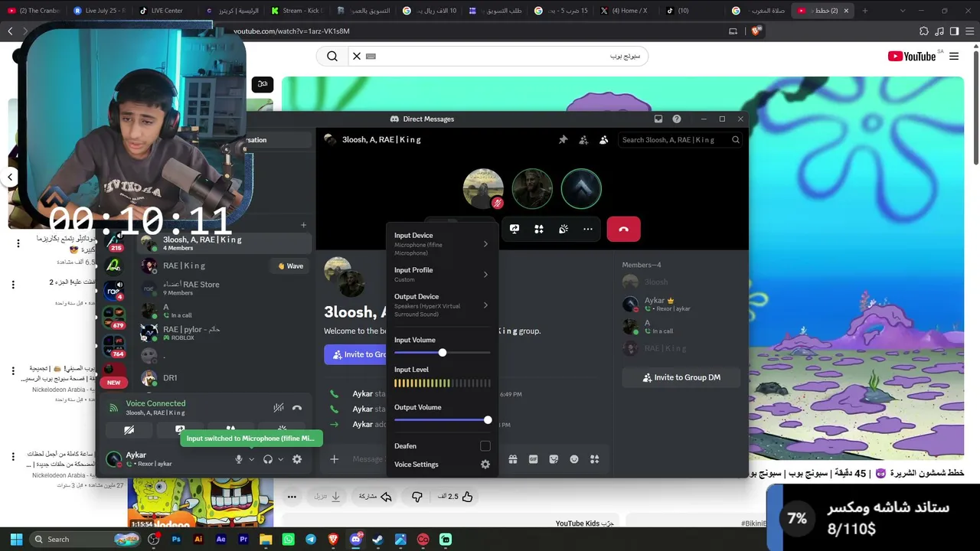Open the soundboard in the call controls

point(563,229)
